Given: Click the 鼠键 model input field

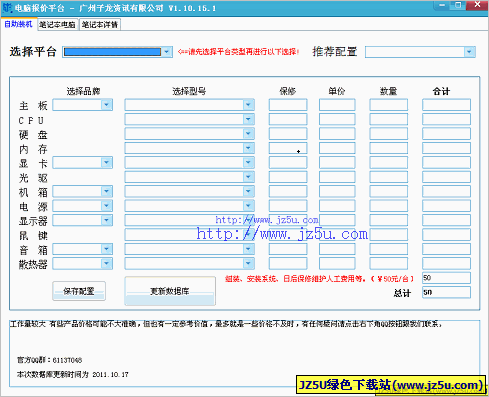Looking at the screenshot, I should coord(190,235).
